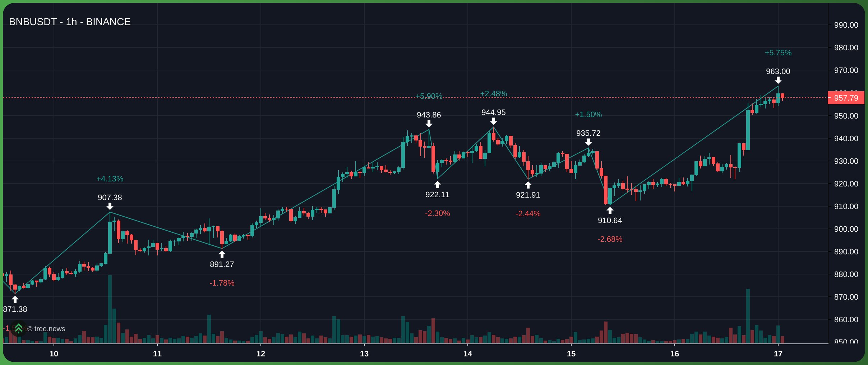The image size is (868, 365).
Task: Click the +4.13% swing label
Action: pos(110,179)
